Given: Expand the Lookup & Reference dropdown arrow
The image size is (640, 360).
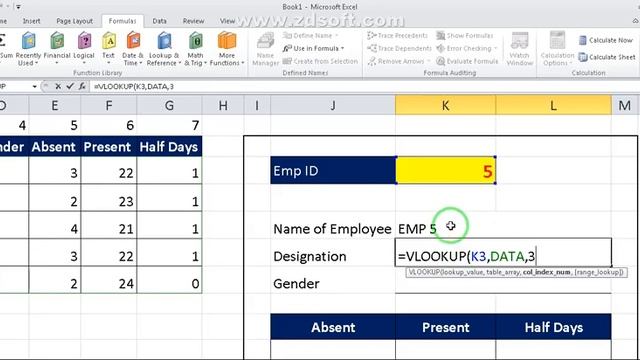Looking at the screenshot, I should pyautogui.click(x=180, y=63).
